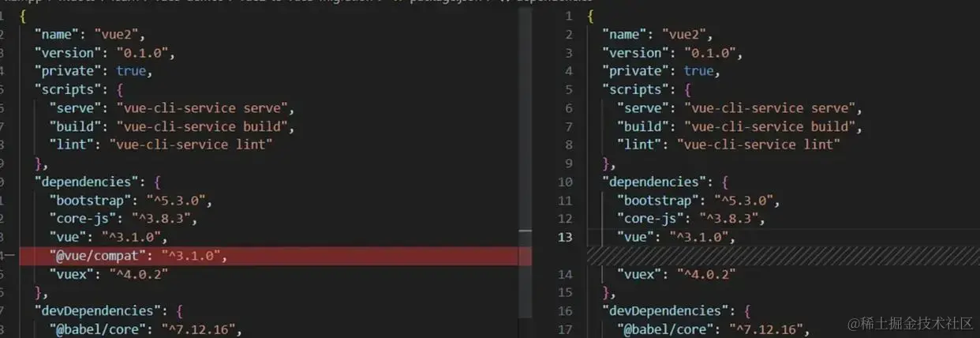980x338 pixels.
Task: Click the "bootstrap" dependency in the original side
Action: tap(130, 200)
